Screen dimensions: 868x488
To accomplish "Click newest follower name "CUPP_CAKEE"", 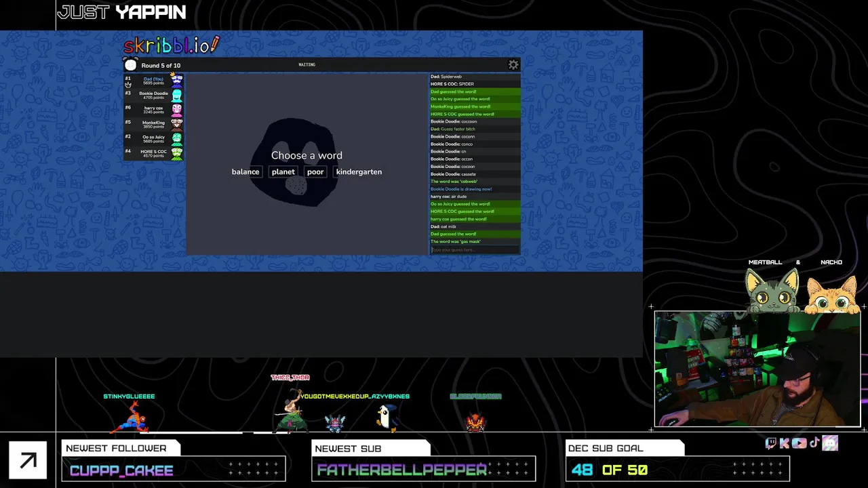I will [121, 470].
